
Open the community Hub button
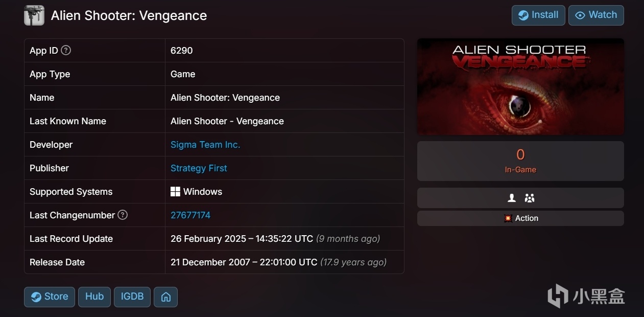pos(94,297)
